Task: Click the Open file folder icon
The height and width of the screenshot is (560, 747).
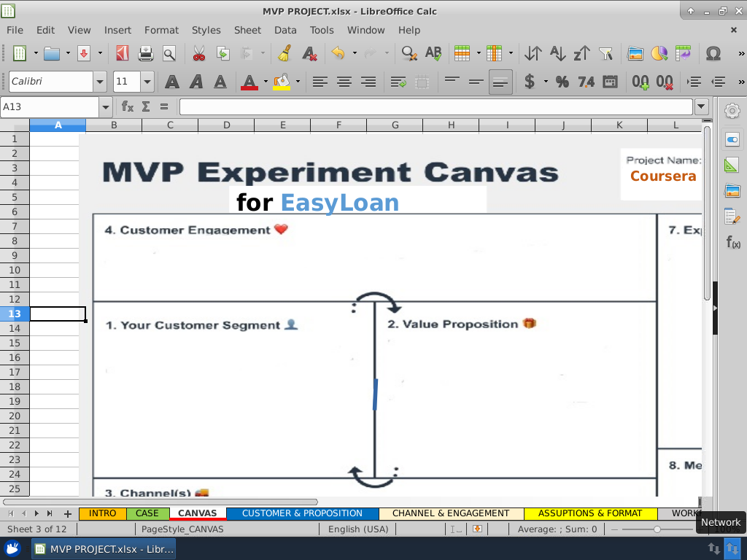Action: point(52,53)
